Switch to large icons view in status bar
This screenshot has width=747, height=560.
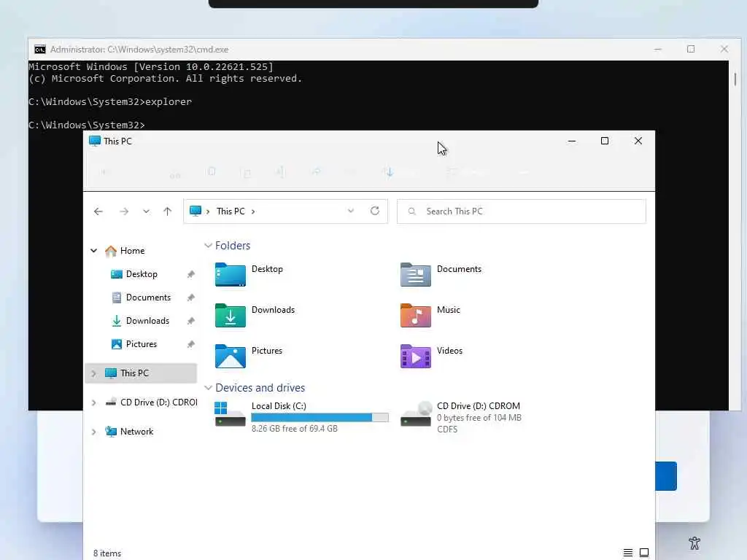644,553
